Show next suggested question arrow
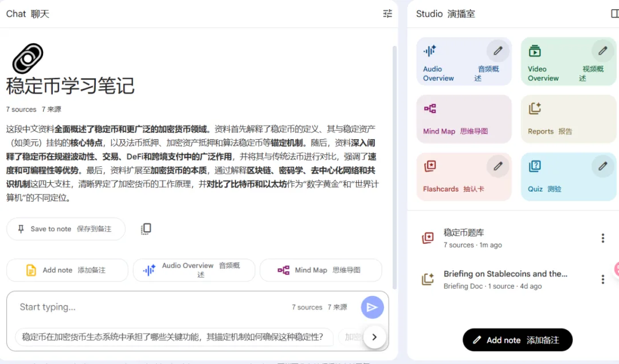The image size is (619, 364). pos(374,337)
